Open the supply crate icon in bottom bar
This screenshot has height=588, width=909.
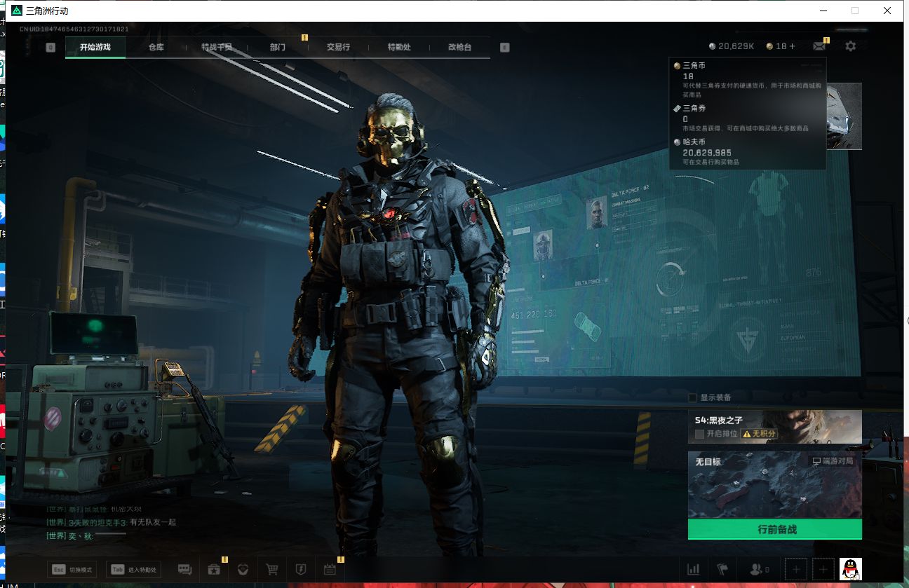(x=215, y=569)
